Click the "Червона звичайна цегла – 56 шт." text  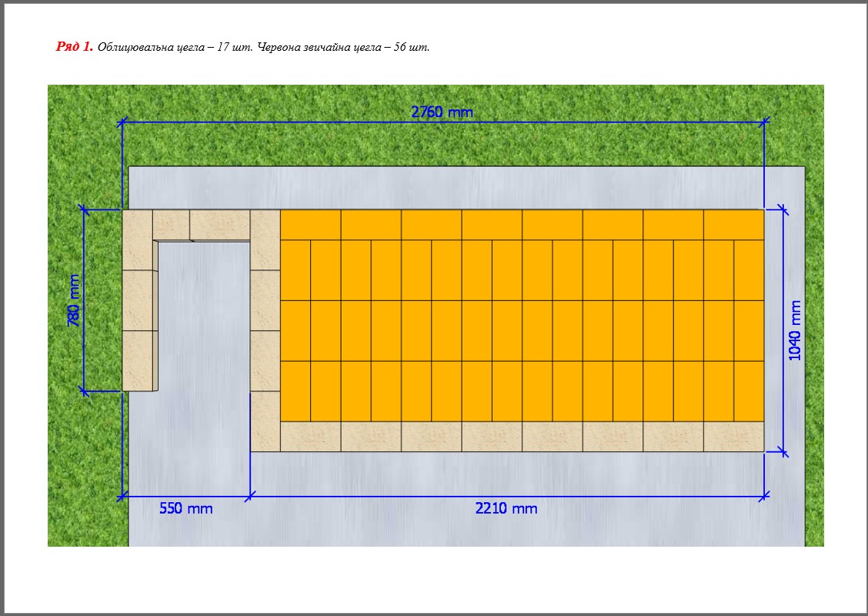click(x=342, y=48)
